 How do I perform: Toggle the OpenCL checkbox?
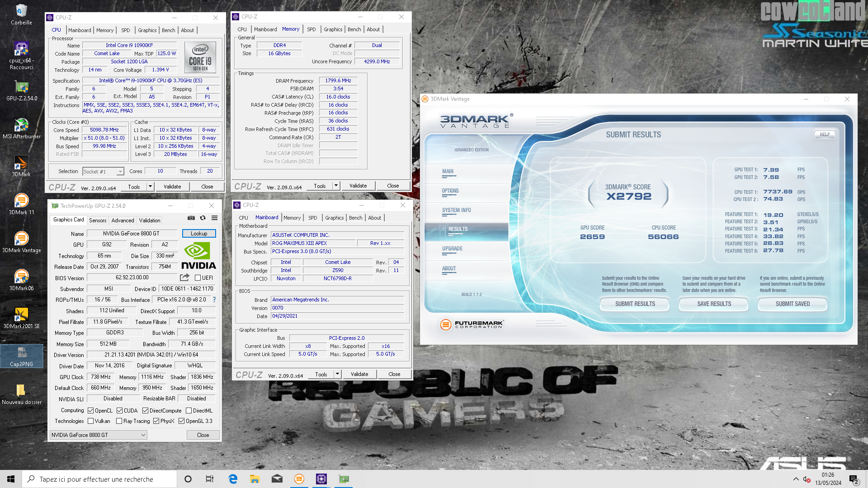coord(91,411)
